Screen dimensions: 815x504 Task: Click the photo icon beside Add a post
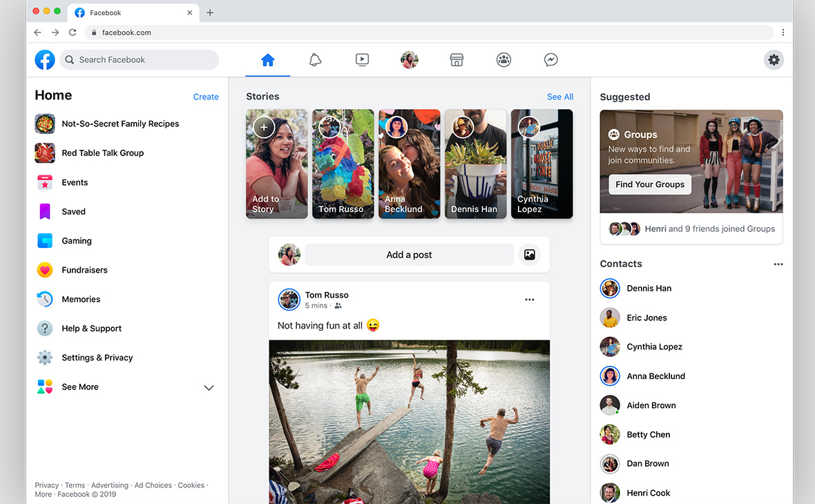pyautogui.click(x=529, y=255)
